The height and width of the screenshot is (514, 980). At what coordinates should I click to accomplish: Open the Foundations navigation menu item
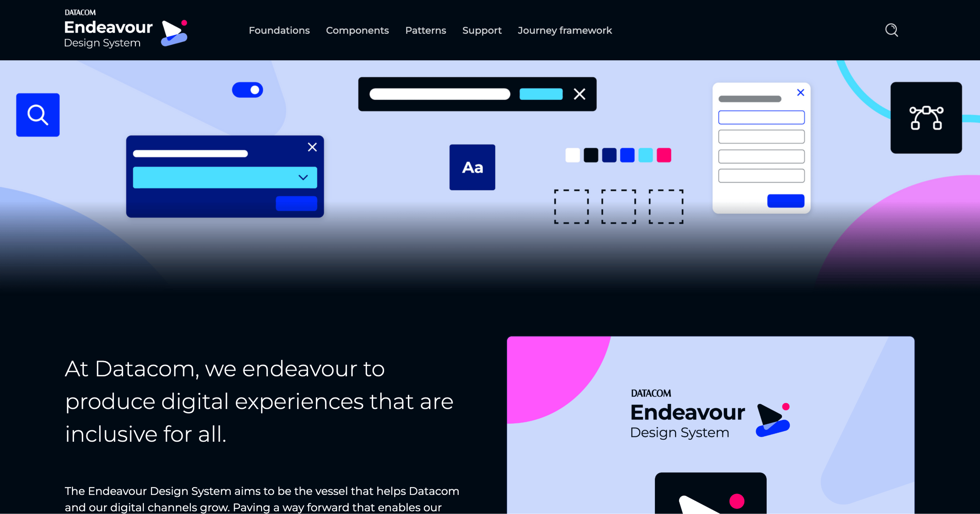279,30
